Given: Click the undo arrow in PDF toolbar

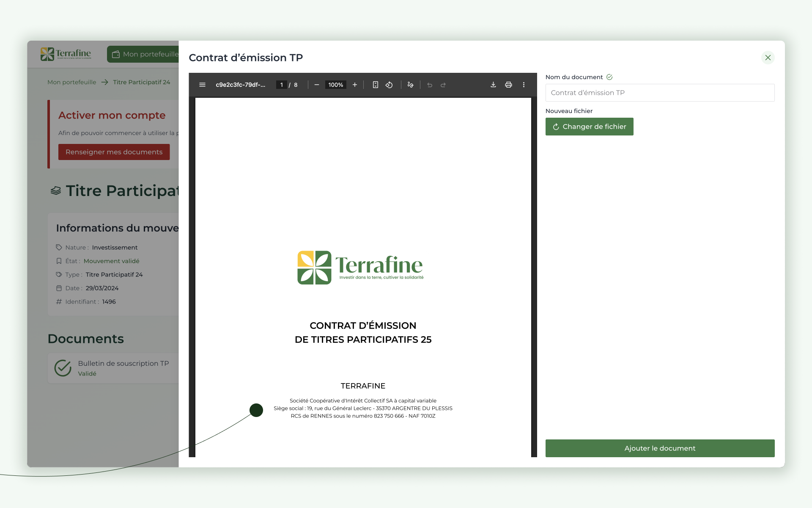Looking at the screenshot, I should click(430, 85).
